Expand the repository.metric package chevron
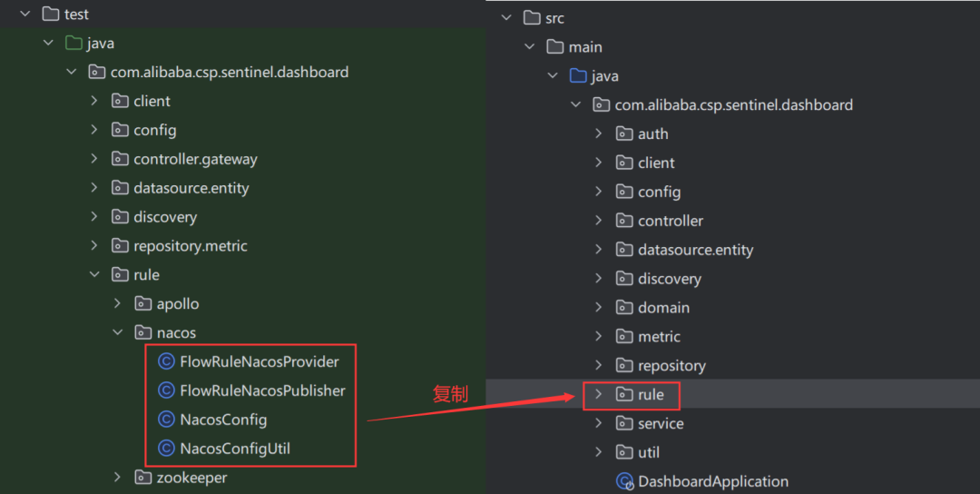The image size is (980, 494). tap(94, 246)
